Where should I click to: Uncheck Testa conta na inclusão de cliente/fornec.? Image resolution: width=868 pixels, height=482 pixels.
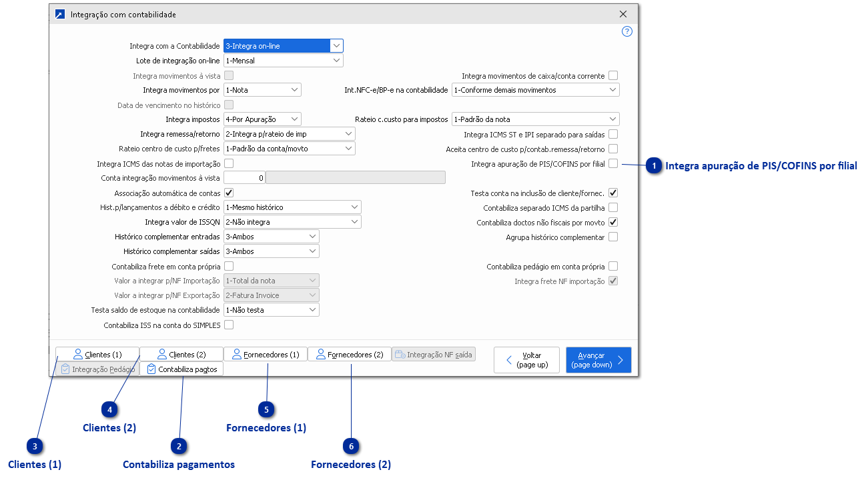613,193
